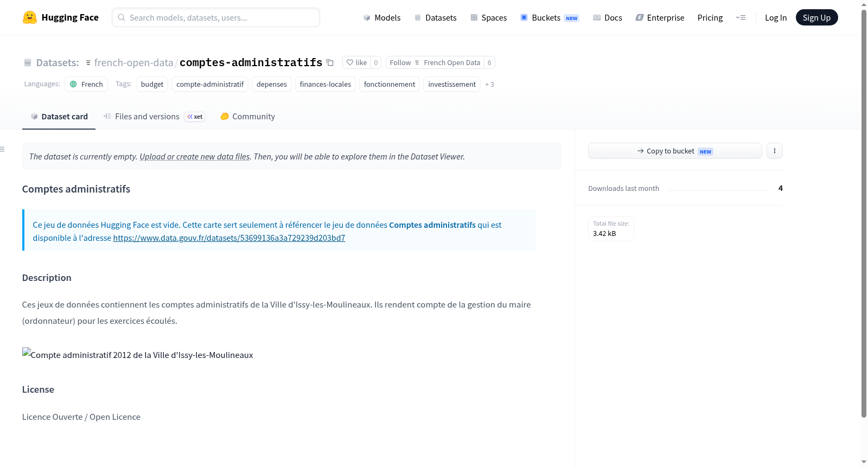Screen dimensions: 868x467
Task: Focus the search models, datasets, users field
Action: pyautogui.click(x=216, y=17)
